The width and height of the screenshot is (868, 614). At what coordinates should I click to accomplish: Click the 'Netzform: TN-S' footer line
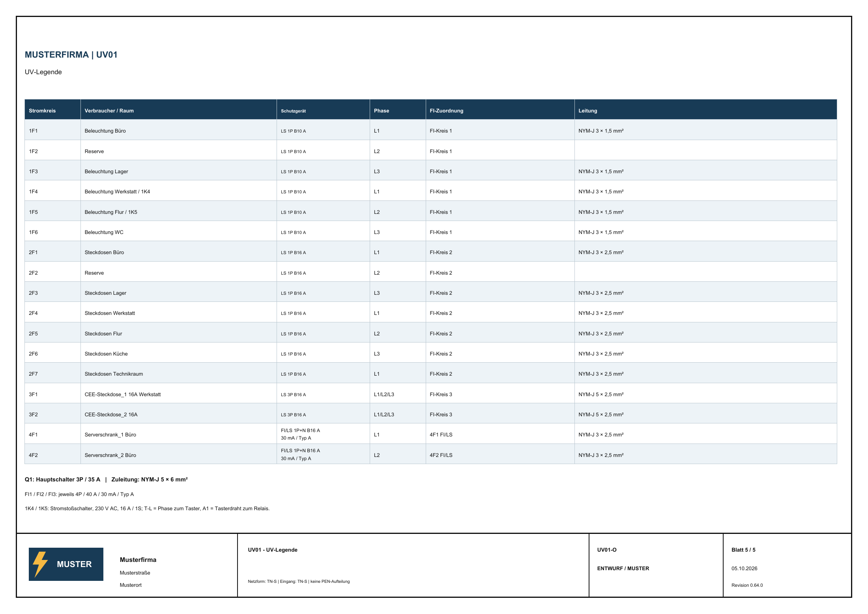(x=299, y=581)
